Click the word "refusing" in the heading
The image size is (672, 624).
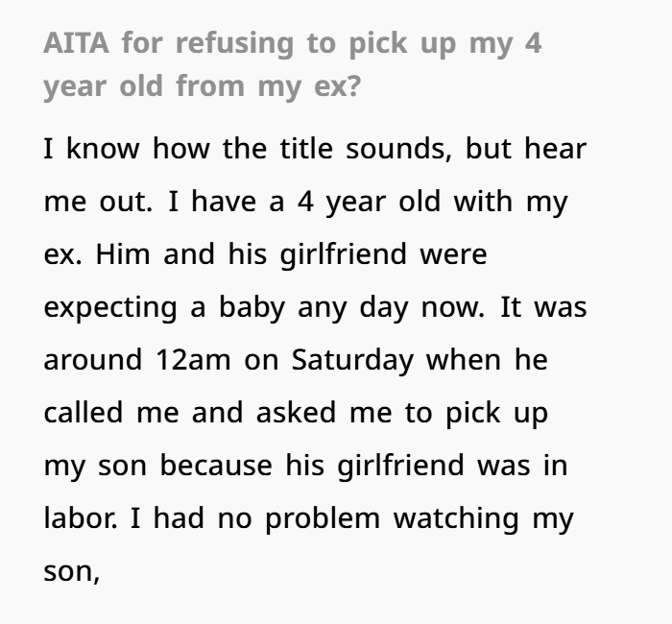pyautogui.click(x=230, y=44)
